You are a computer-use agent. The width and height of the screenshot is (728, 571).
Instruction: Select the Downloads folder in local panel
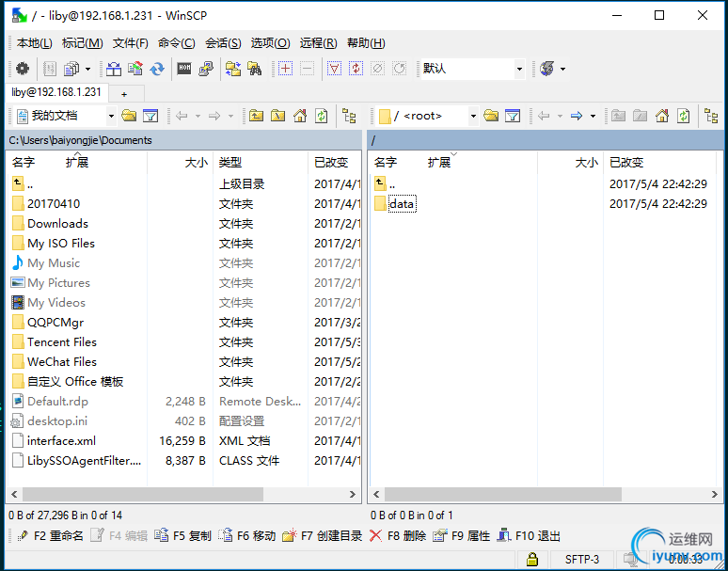pos(57,223)
